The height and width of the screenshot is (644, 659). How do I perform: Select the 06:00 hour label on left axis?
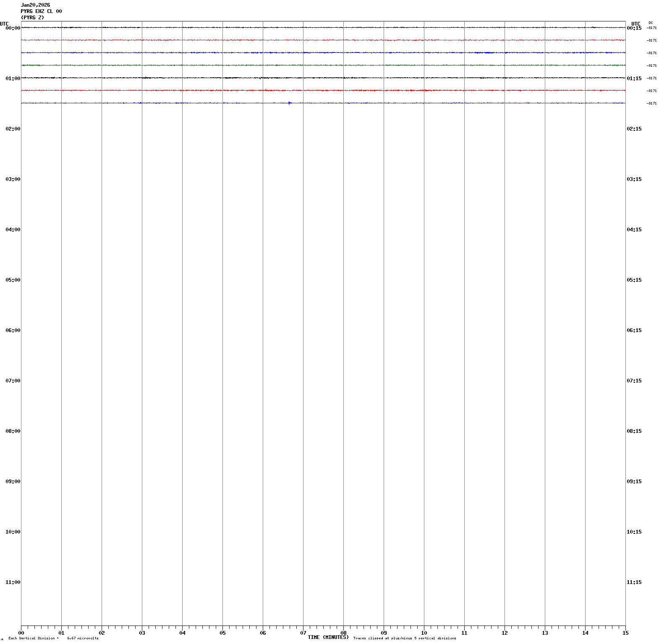13,330
